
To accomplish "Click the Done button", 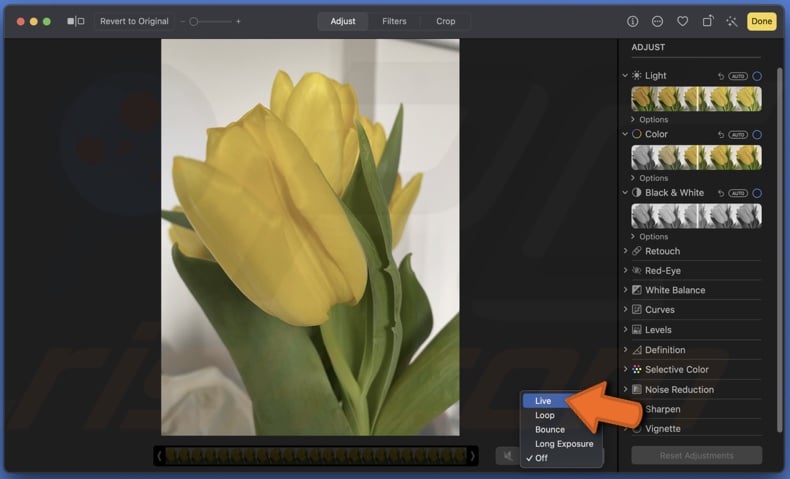I will point(761,21).
